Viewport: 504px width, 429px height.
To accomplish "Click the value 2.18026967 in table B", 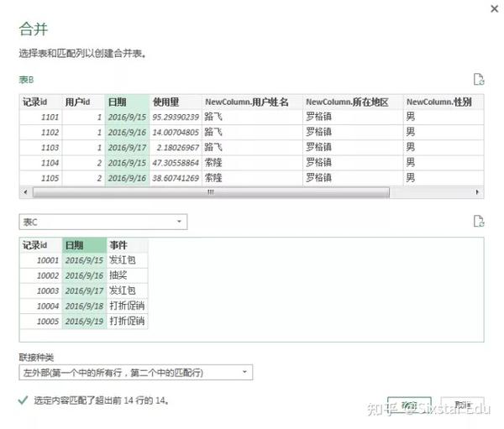I will point(176,148).
